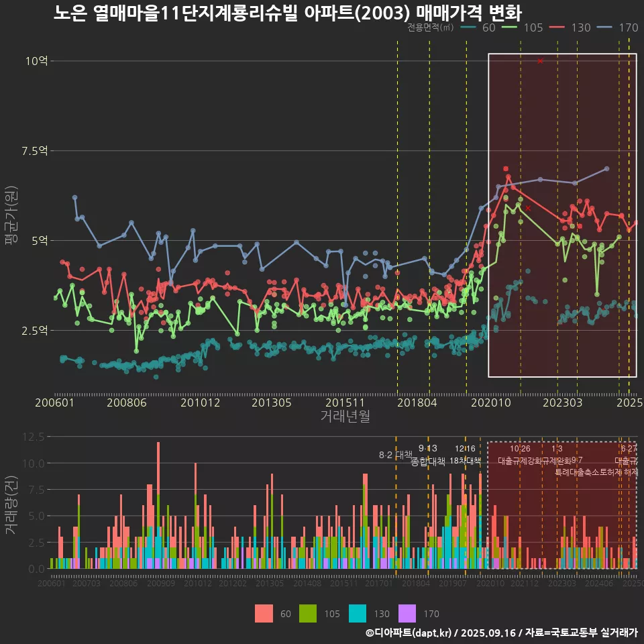The height and width of the screenshot is (644, 644).
Task: Click the 거래년월 x-axis title
Action: pyautogui.click(x=345, y=416)
